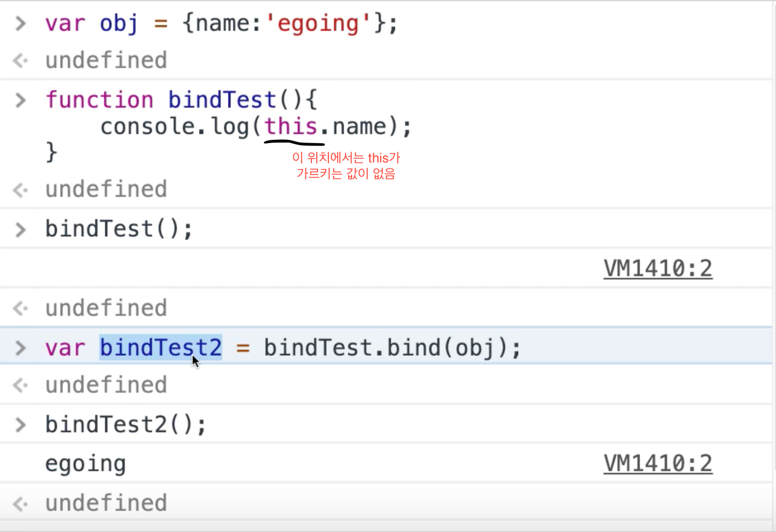Open the VM1410:2 source link under bindTest()
776x532 pixels.
[658, 268]
